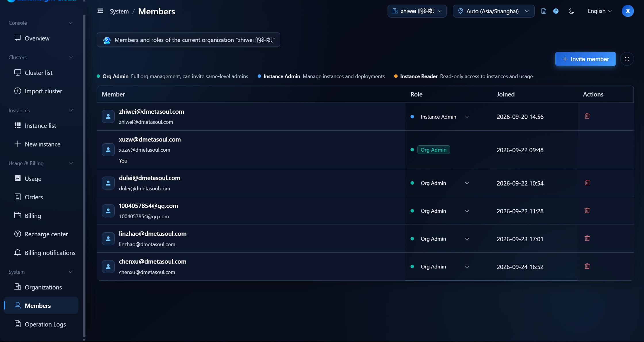The width and height of the screenshot is (644, 342).
Task: Click the System breadcrumb link
Action: [x=119, y=11]
